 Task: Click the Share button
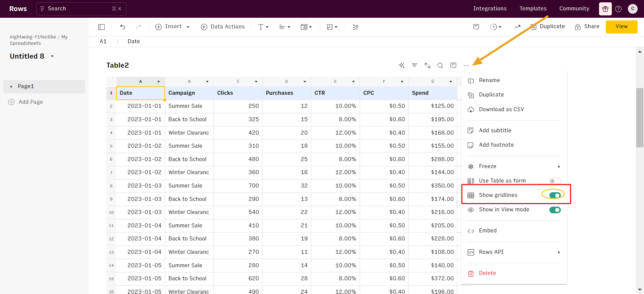point(587,26)
